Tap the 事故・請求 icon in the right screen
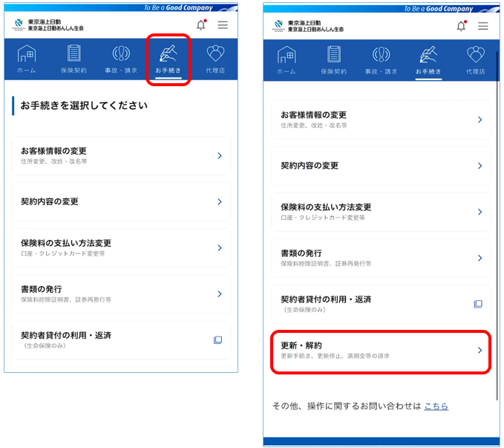 click(381, 55)
